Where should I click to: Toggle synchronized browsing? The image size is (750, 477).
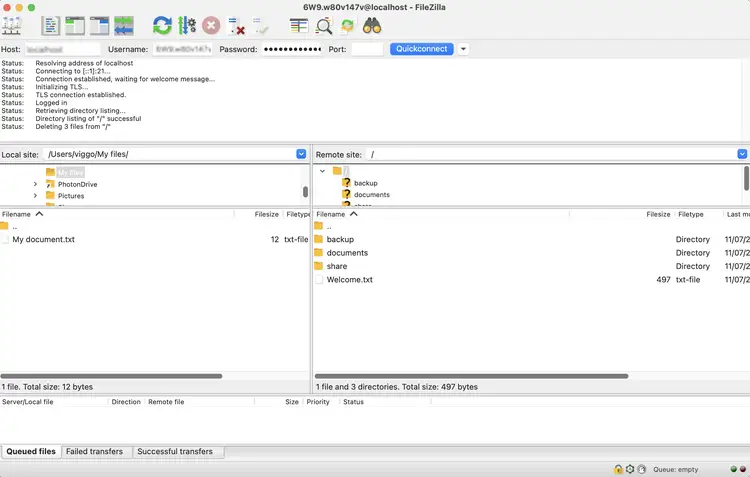pyautogui.click(x=348, y=26)
